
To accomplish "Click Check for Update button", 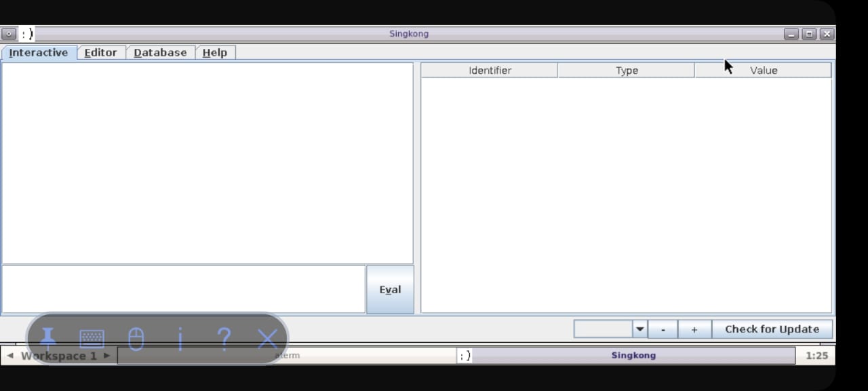I will point(772,329).
